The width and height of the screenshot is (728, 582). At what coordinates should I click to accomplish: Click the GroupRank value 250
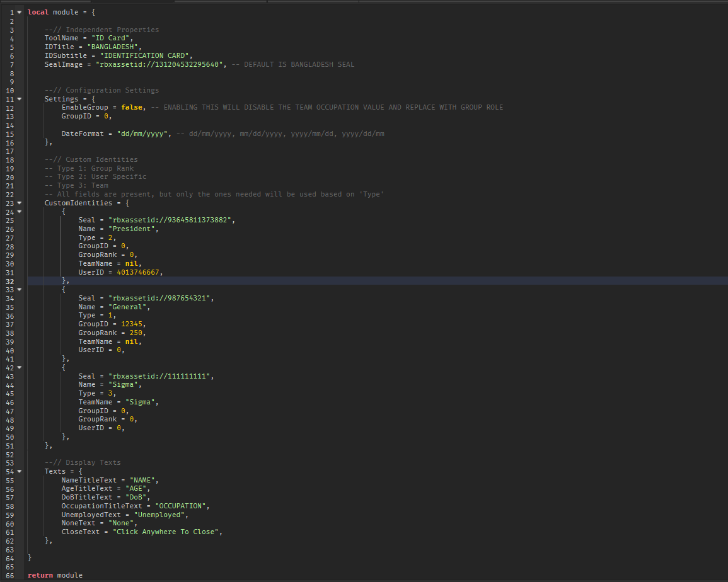click(137, 333)
